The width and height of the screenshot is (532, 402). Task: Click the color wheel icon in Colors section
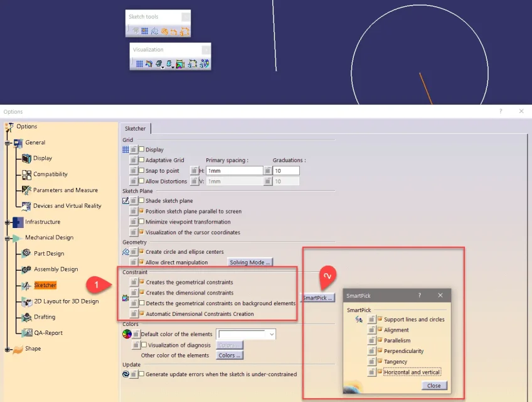click(x=125, y=334)
